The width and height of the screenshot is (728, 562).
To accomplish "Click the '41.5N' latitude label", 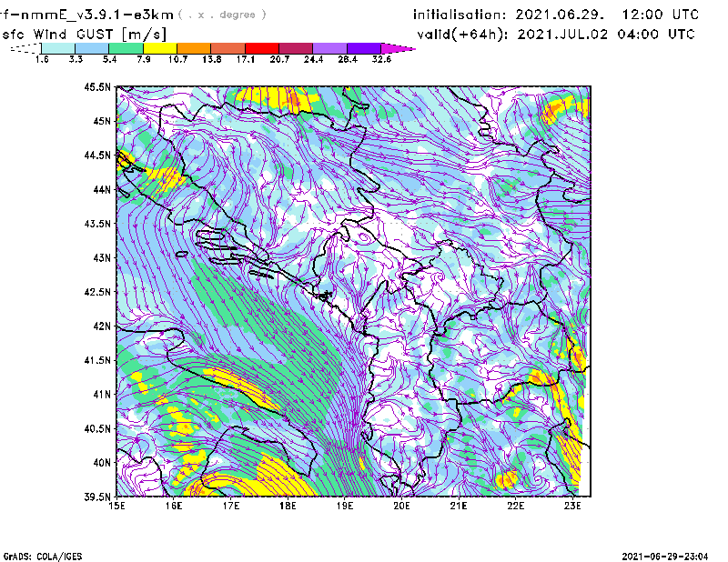I will click(x=97, y=360).
